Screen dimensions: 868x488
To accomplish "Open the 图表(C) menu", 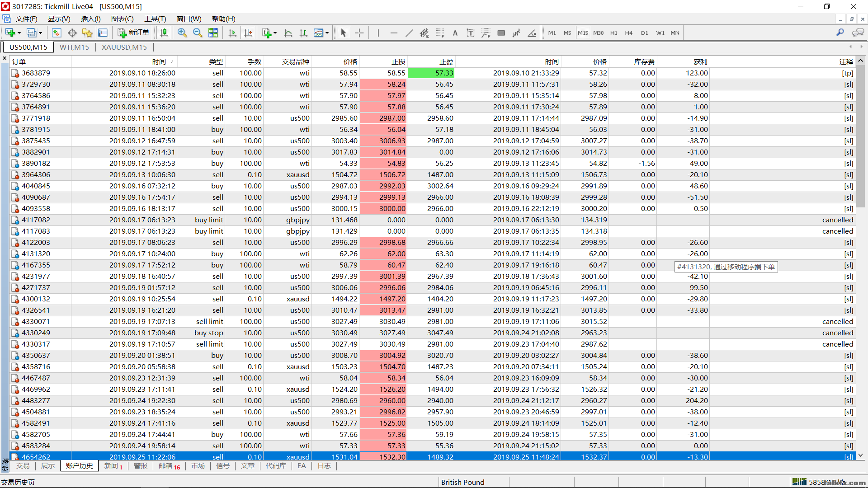I will (x=123, y=19).
